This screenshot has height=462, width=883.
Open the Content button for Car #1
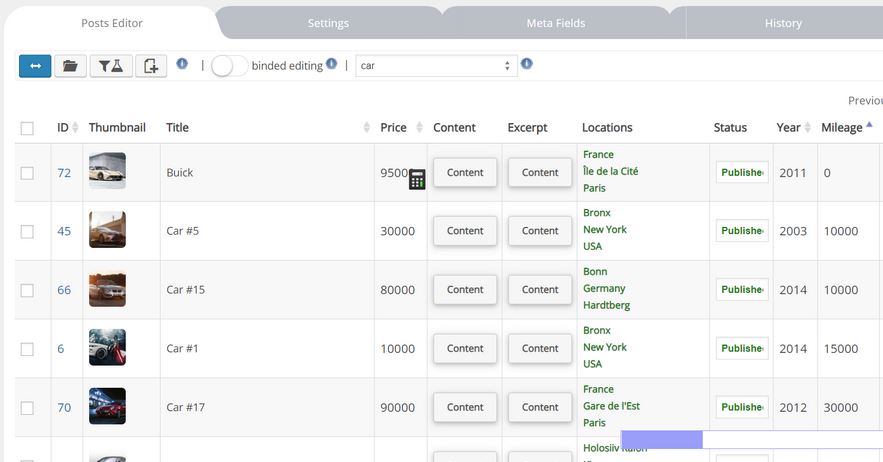coord(465,348)
